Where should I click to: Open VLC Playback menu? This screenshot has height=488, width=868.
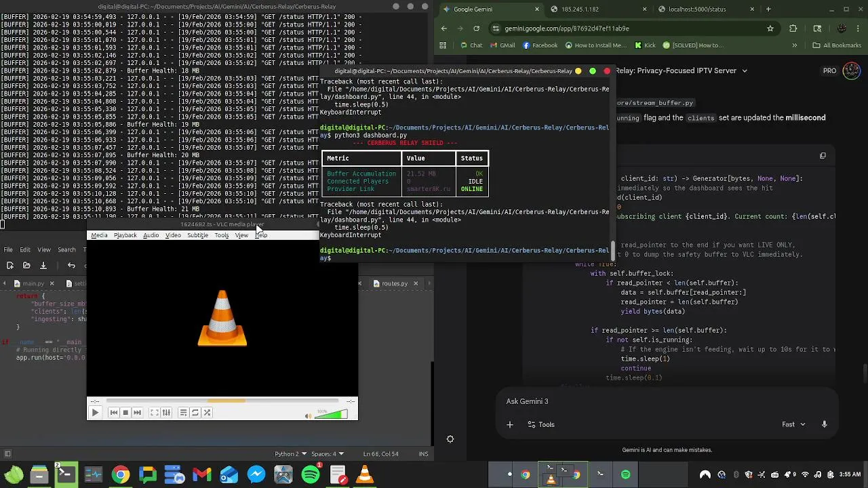point(125,235)
